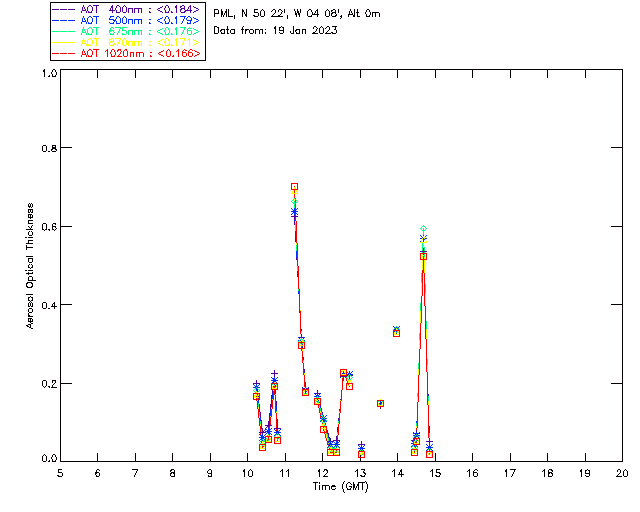The height and width of the screenshot is (512, 640).
Task: Click the green diamond marker atop second peak
Action: [424, 229]
